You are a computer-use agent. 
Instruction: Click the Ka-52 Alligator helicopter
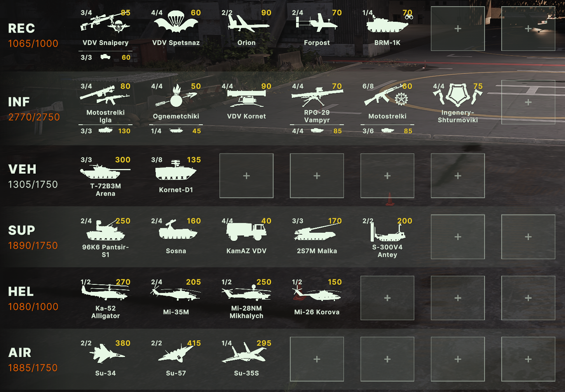(x=105, y=298)
